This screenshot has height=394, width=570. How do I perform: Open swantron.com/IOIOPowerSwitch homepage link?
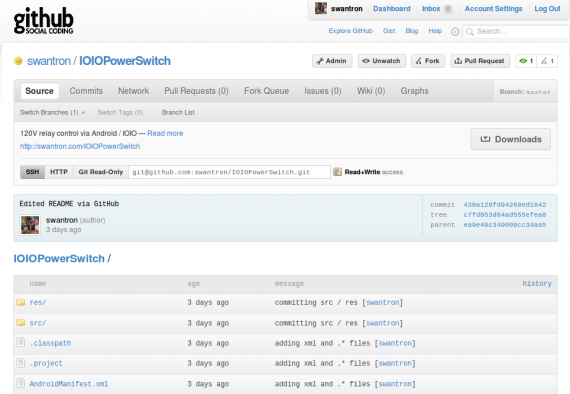[80, 146]
